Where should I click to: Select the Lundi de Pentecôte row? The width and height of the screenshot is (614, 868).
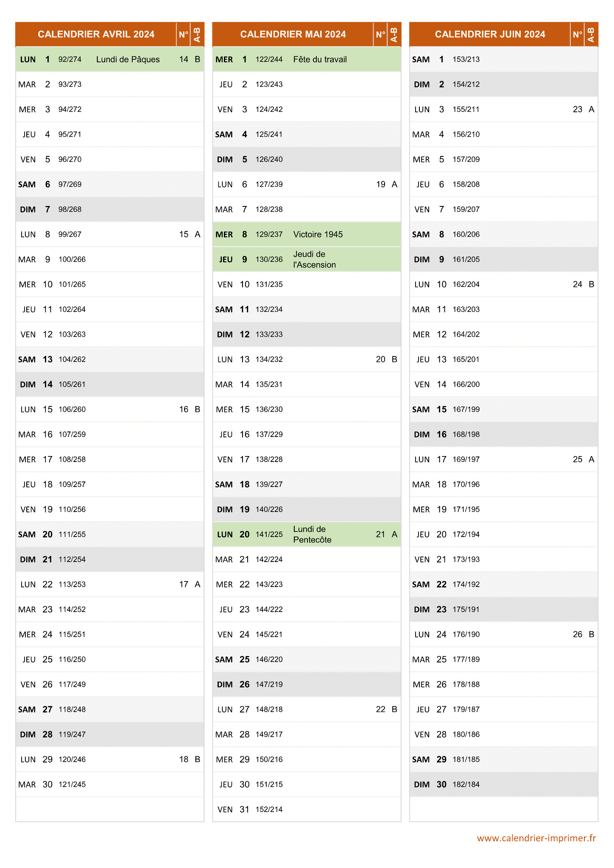pos(307,534)
